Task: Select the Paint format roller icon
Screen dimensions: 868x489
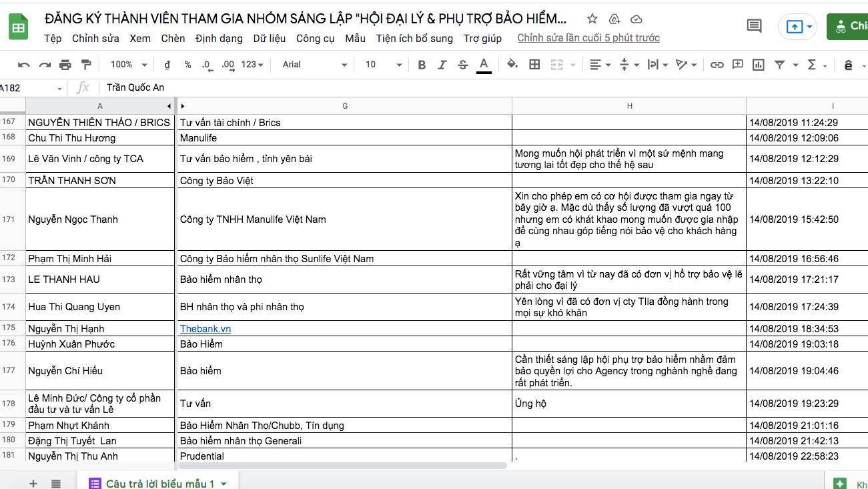Action: tap(85, 65)
